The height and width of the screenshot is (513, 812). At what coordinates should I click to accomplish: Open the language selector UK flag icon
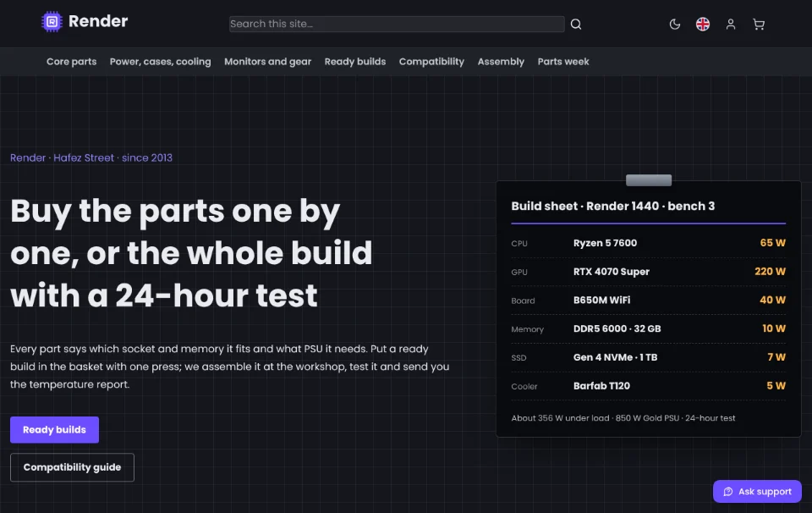coord(703,25)
